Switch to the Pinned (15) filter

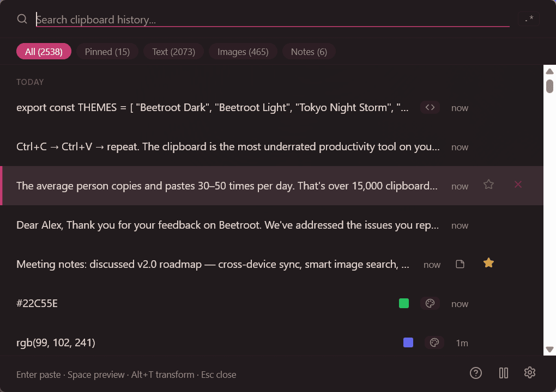coord(107,51)
